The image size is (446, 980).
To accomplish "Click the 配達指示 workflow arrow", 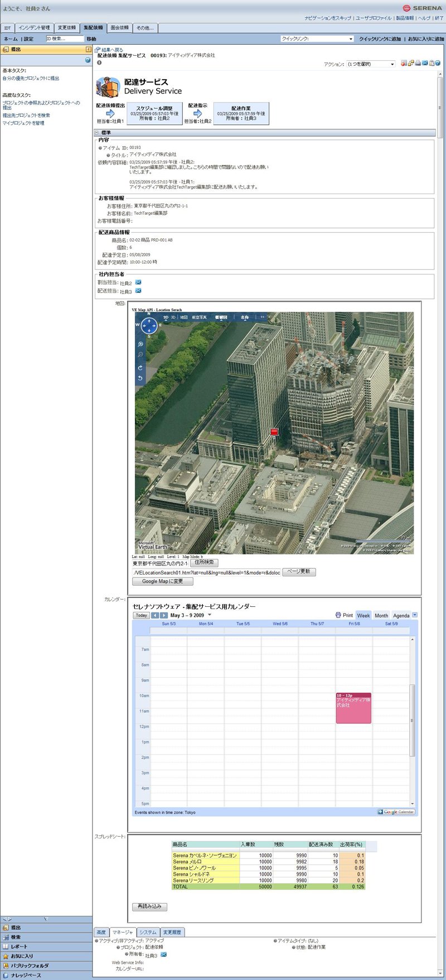I will point(197,113).
